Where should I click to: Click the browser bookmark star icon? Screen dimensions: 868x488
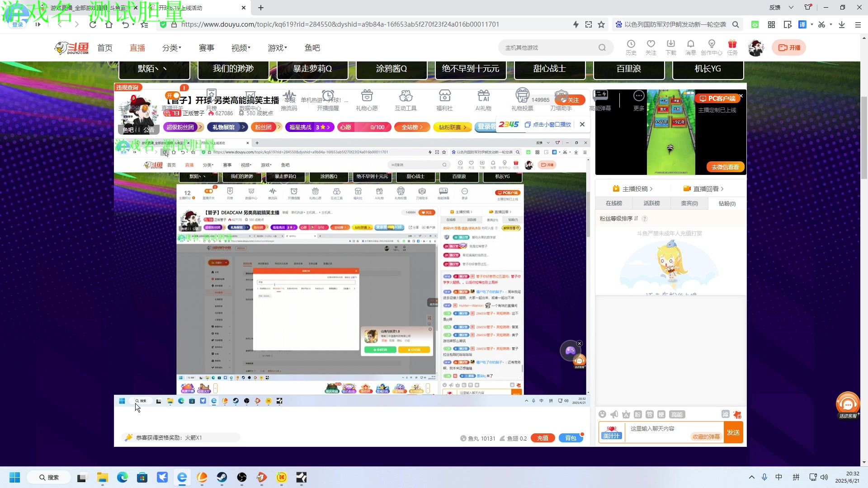point(601,24)
